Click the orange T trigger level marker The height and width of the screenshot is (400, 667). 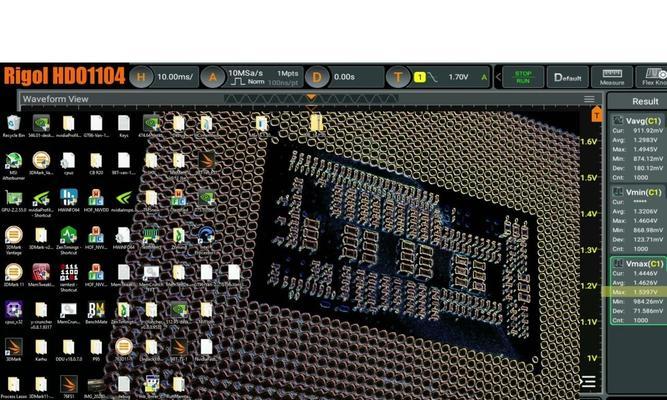(597, 114)
